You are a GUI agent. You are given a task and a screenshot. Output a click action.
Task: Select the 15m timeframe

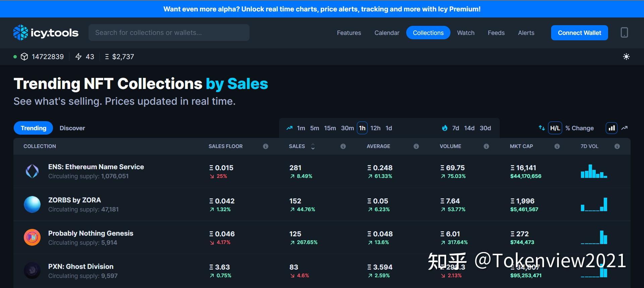330,128
